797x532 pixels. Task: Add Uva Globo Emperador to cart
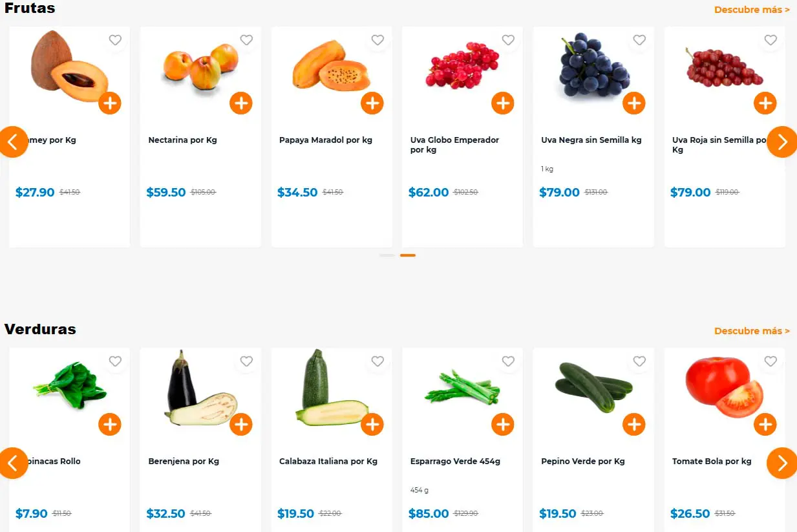[503, 103]
